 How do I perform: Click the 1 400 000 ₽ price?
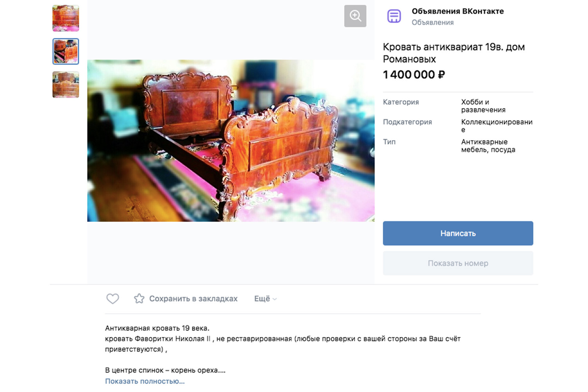pos(414,74)
